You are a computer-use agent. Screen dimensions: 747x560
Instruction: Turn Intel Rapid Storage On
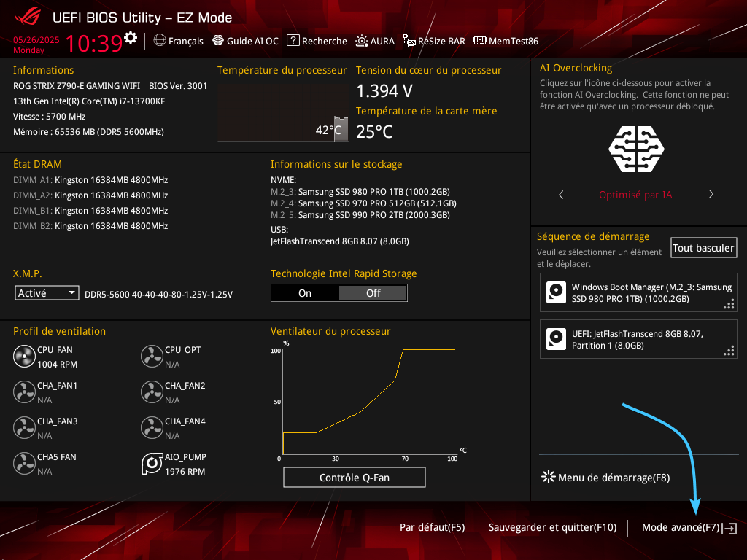pyautogui.click(x=305, y=293)
